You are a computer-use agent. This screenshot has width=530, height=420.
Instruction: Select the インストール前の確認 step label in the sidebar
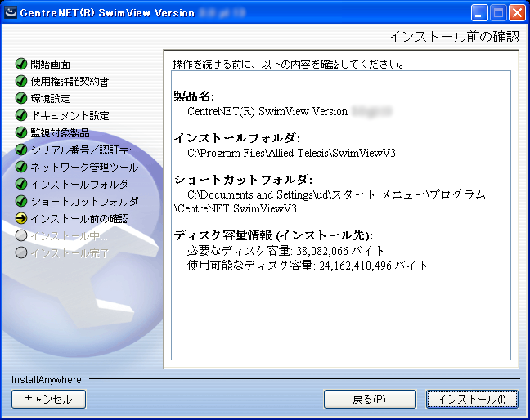(x=80, y=219)
